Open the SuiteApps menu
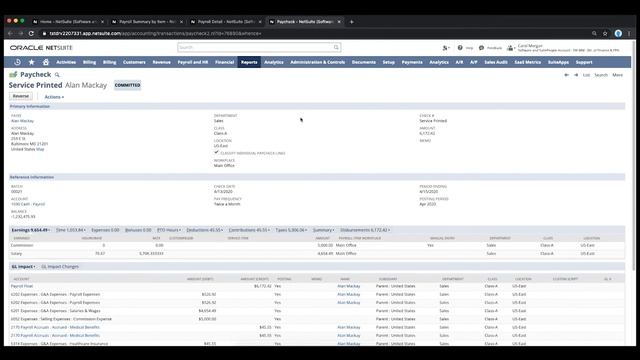 coord(558,62)
